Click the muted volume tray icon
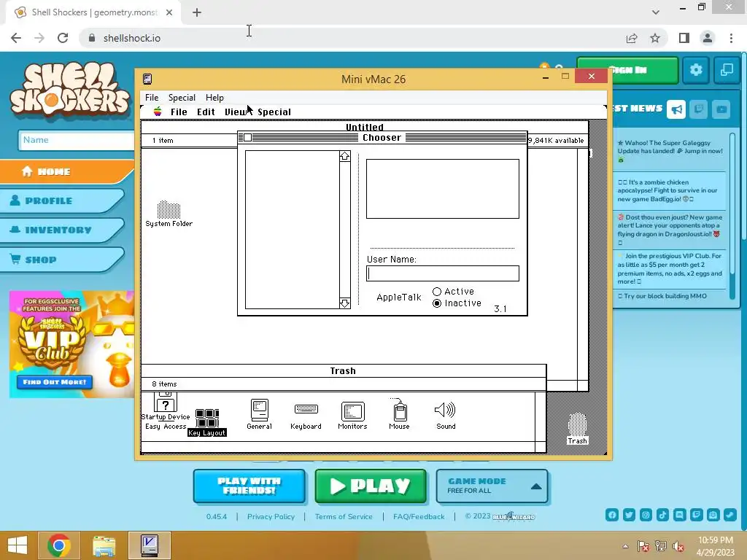The image size is (747, 560). click(678, 546)
